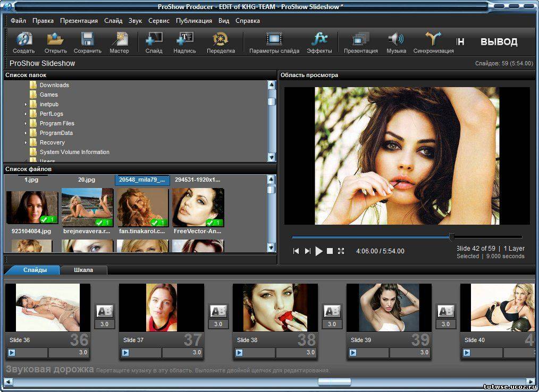Expand the Recovery folder tree node
539x392 pixels.
coord(26,143)
